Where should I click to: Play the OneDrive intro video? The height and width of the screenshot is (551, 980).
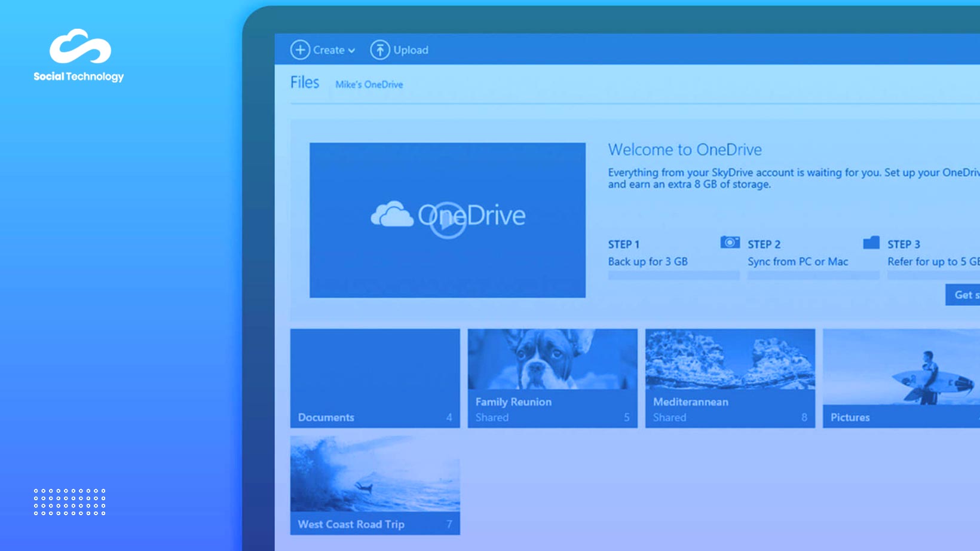pos(448,220)
